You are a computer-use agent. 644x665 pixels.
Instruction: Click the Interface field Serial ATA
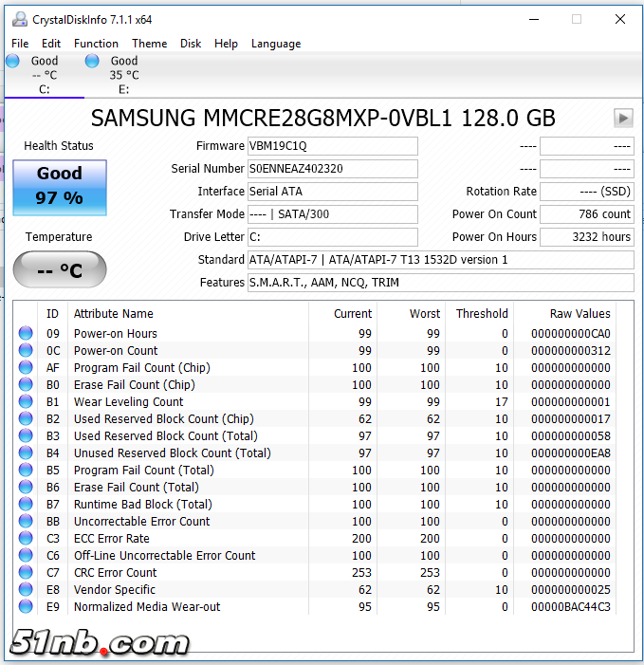point(332,192)
